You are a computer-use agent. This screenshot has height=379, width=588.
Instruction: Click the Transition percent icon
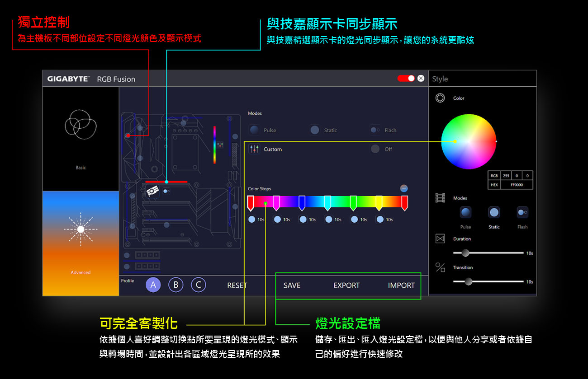pos(440,267)
